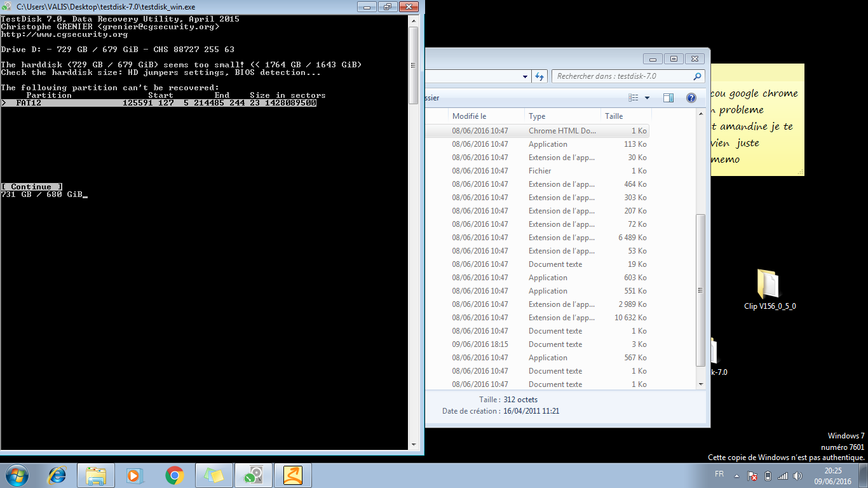Show hidden icons in the system tray
The width and height of the screenshot is (868, 488).
click(x=736, y=475)
